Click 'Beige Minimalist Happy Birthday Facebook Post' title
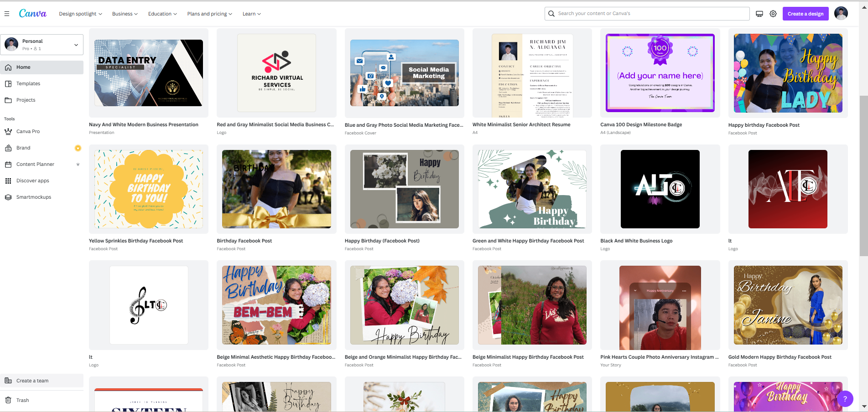Viewport: 868px width, 412px height. click(528, 357)
